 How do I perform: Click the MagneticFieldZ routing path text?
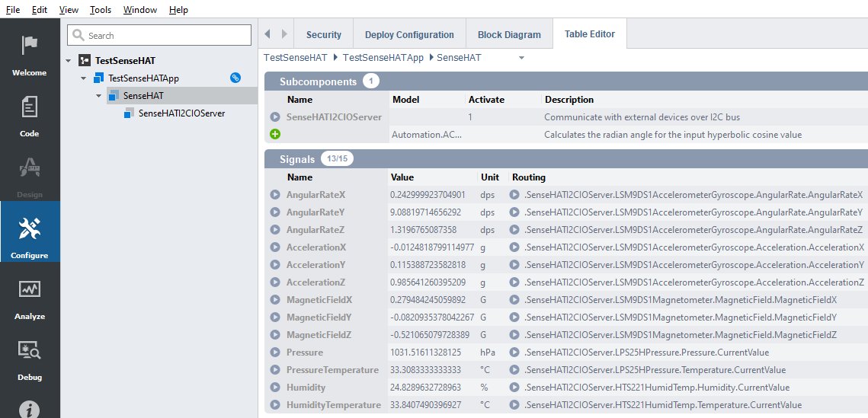681,334
